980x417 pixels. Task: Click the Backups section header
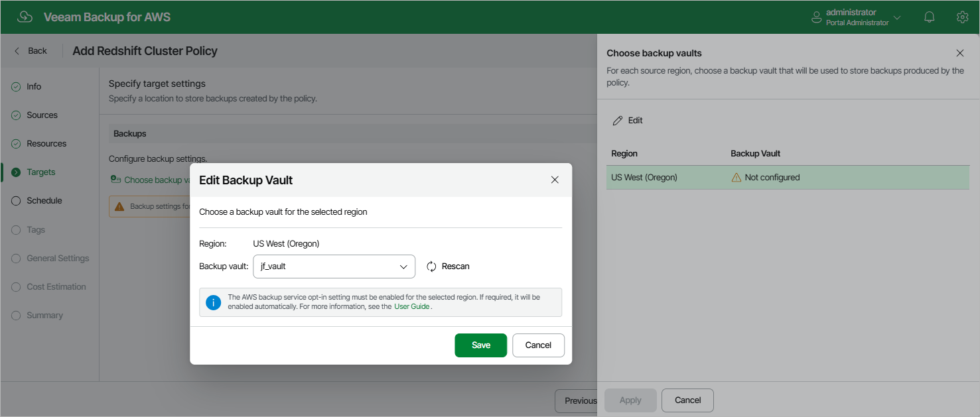(x=130, y=134)
